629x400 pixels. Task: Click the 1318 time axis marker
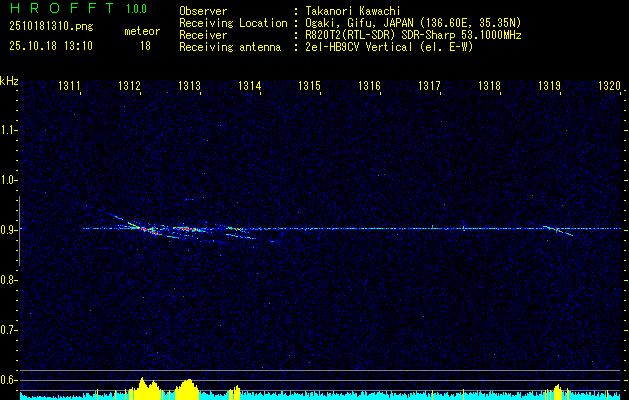(x=489, y=86)
